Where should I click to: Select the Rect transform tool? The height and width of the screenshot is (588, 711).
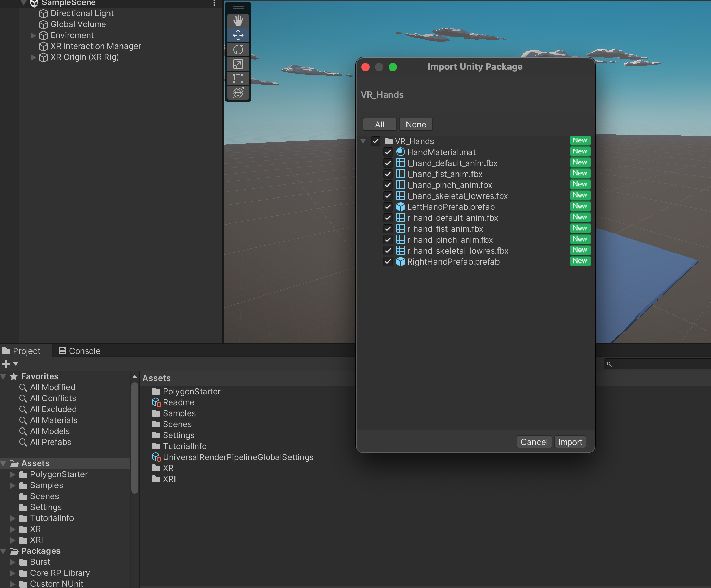238,78
